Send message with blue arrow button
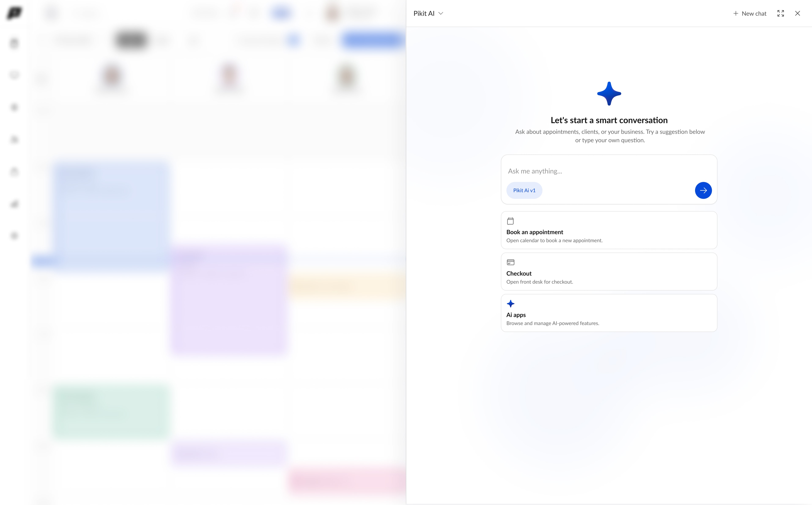This screenshot has height=505, width=812. pyautogui.click(x=703, y=190)
